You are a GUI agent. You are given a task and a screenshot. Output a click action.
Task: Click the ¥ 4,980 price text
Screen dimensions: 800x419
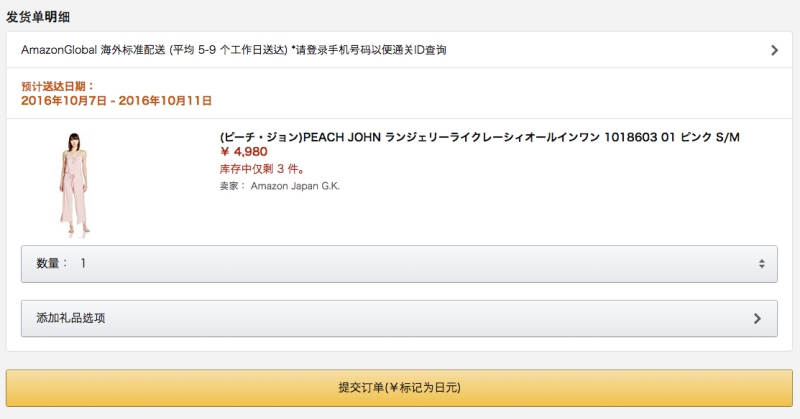[x=244, y=152]
